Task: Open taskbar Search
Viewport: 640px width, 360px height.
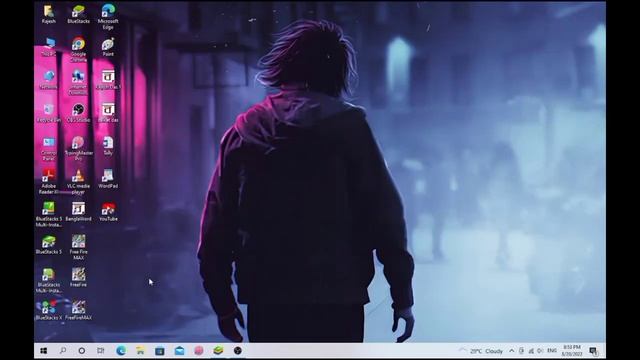Action: coord(63,351)
